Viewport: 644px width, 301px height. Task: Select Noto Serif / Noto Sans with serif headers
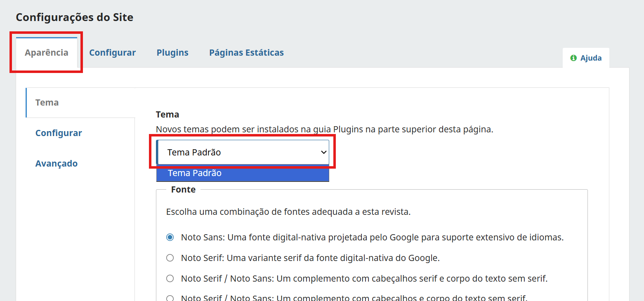coord(170,278)
